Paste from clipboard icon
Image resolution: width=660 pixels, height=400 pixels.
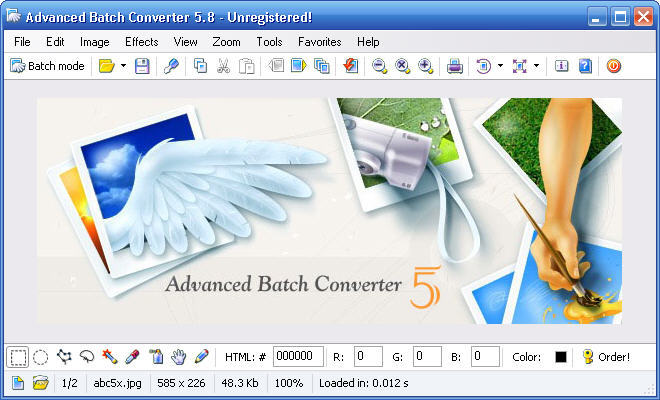pos(247,66)
